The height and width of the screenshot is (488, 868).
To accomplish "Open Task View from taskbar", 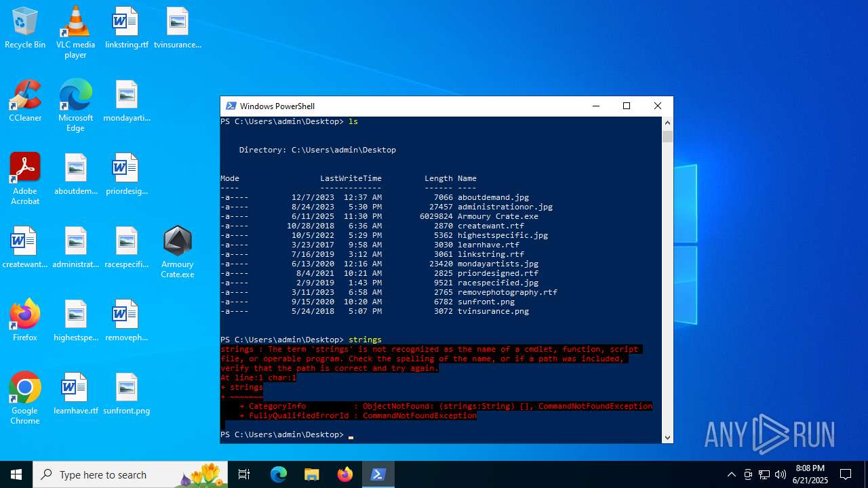I will click(x=244, y=474).
